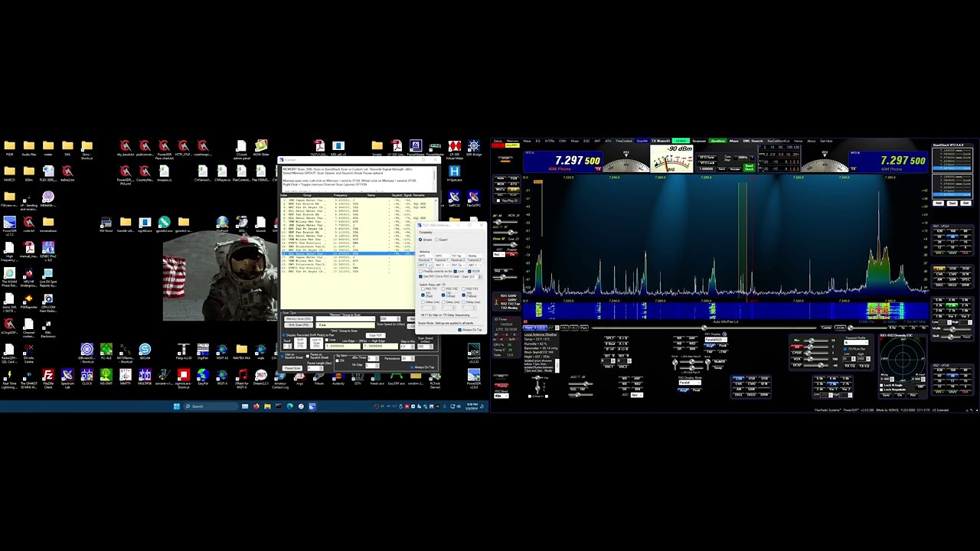
Task: Open the RX1 Display Panafall dropdown
Action: pyautogui.click(x=716, y=340)
